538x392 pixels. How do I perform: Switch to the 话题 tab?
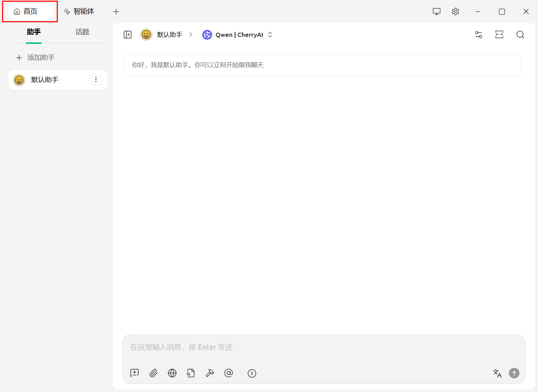(82, 32)
